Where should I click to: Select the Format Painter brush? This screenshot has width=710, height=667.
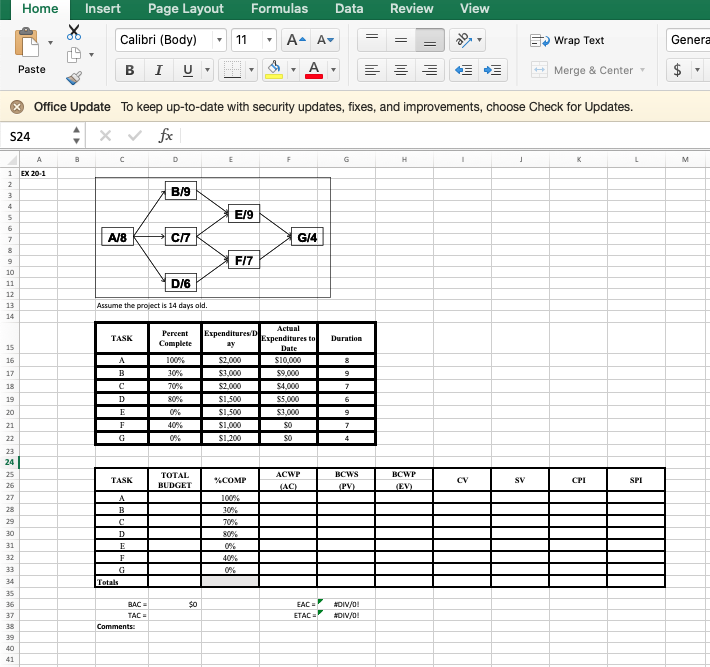point(74,78)
